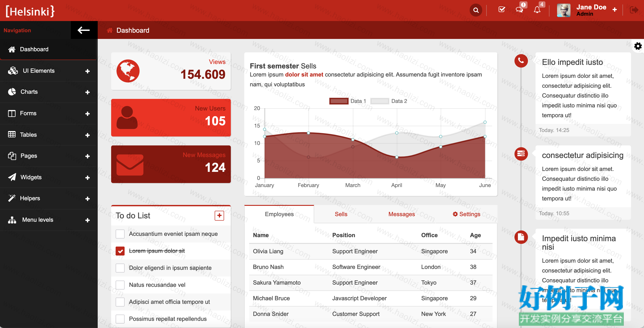Open the chat messages icon

[x=519, y=10]
